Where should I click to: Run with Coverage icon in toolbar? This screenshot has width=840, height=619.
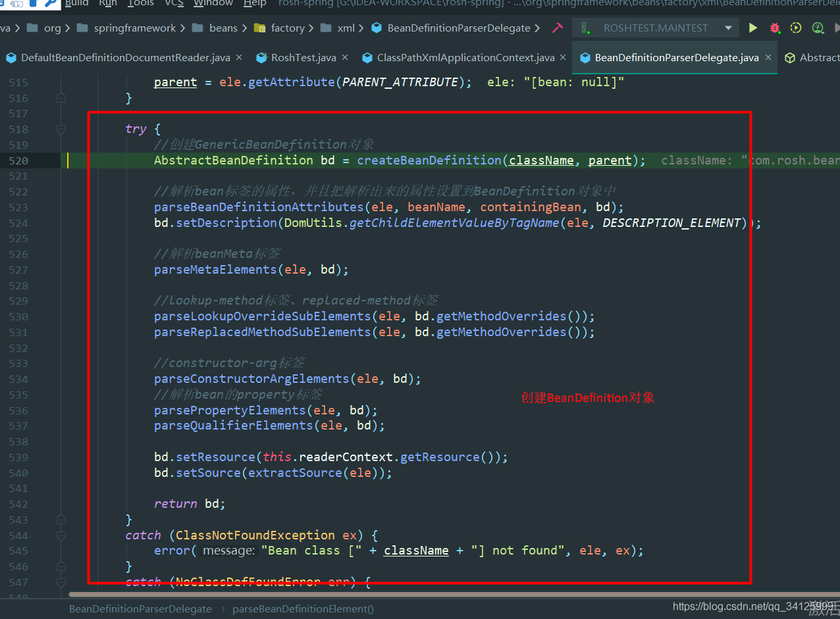[796, 28]
